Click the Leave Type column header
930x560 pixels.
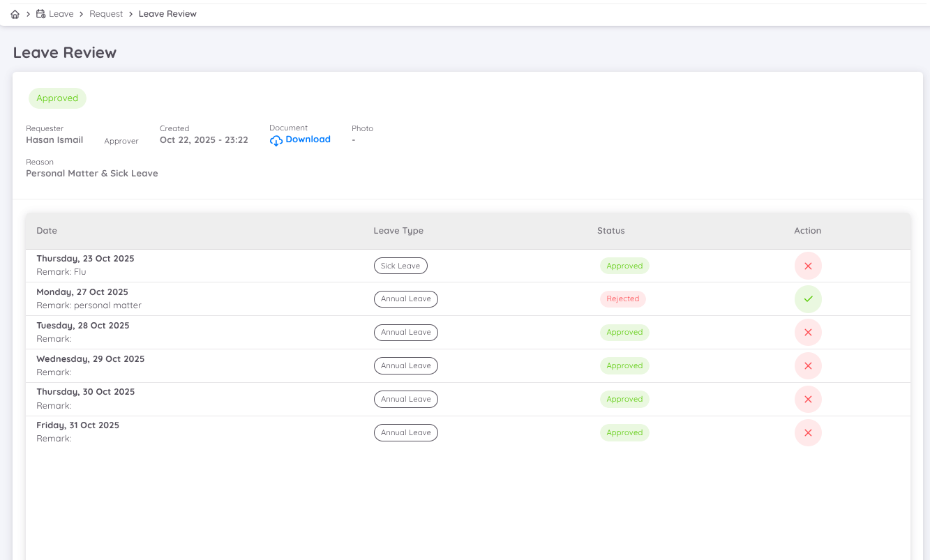[x=398, y=231]
